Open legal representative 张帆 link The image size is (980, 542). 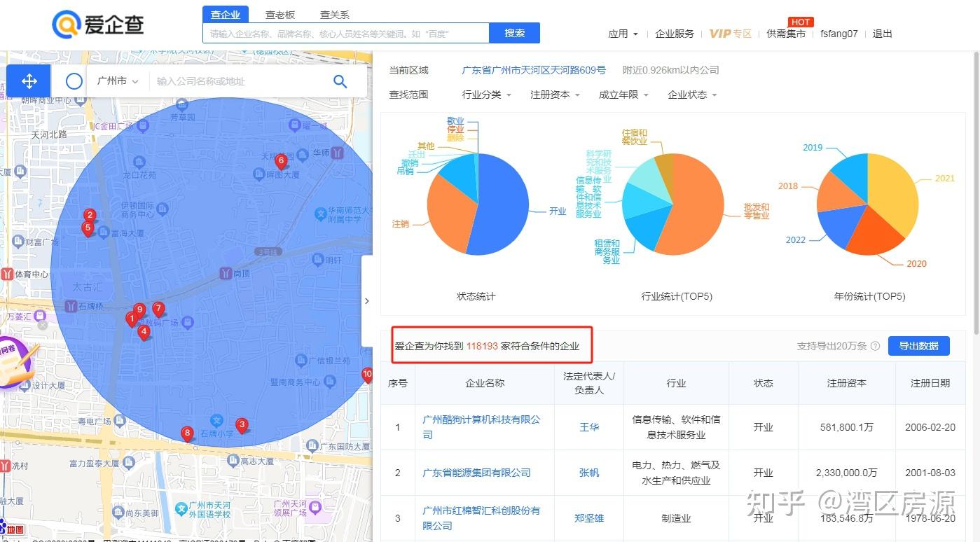tap(589, 473)
